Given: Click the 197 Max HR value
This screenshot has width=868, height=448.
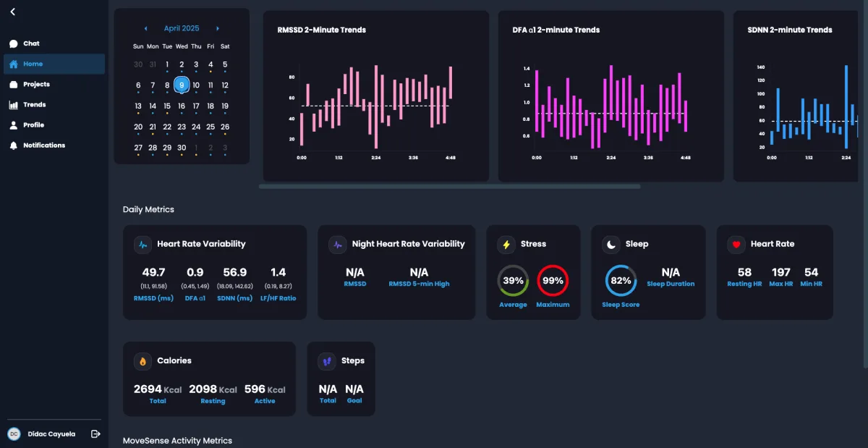Looking at the screenshot, I should pos(781,273).
